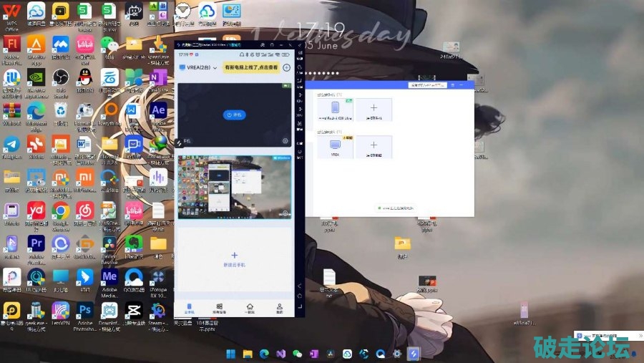Open the Windows Start button on the taskbar
Image resolution: width=644 pixels, height=363 pixels.
coord(230,354)
